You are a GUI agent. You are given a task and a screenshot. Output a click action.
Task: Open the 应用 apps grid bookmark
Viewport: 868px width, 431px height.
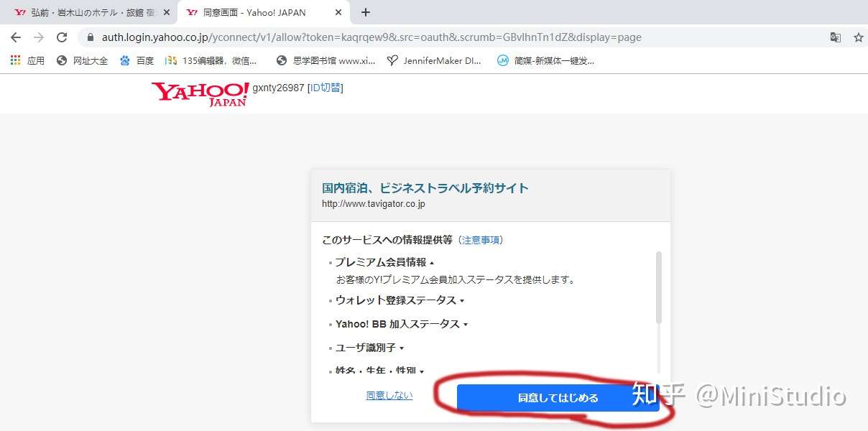pos(28,61)
